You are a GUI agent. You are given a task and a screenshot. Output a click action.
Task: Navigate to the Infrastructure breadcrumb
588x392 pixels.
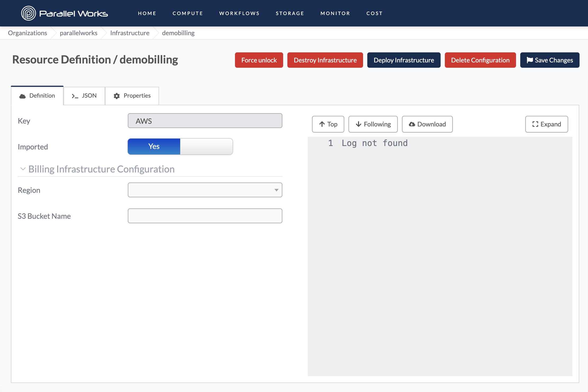pos(129,32)
